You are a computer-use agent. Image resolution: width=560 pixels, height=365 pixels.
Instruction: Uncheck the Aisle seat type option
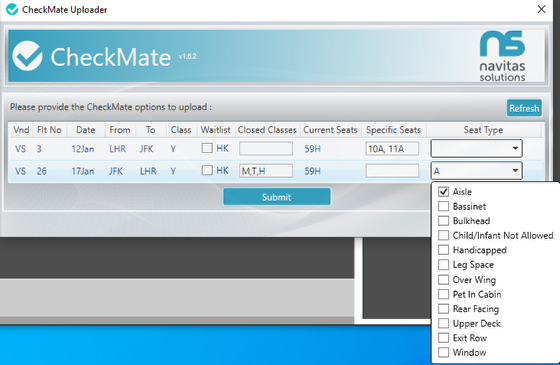[444, 192]
